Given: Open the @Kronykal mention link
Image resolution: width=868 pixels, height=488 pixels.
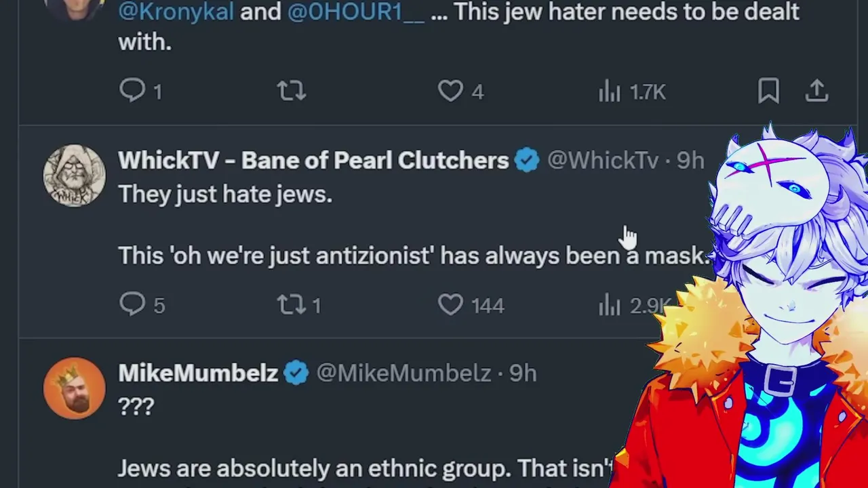Looking at the screenshot, I should [x=176, y=12].
